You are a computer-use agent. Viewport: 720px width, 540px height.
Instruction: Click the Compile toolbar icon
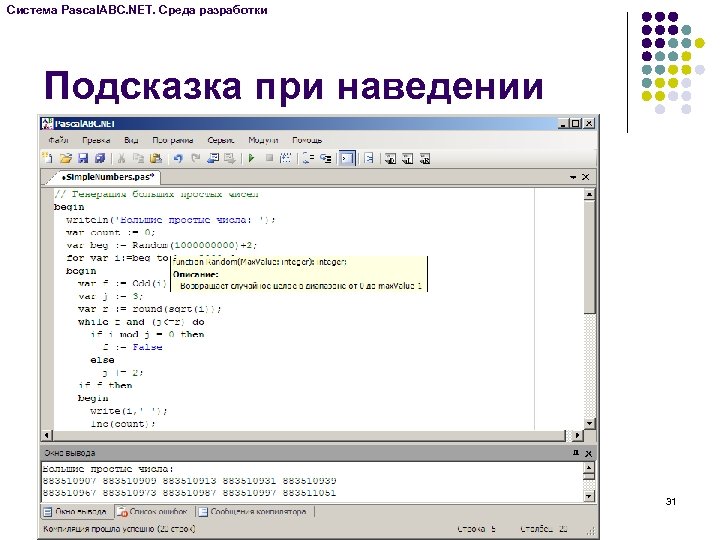(x=285, y=158)
